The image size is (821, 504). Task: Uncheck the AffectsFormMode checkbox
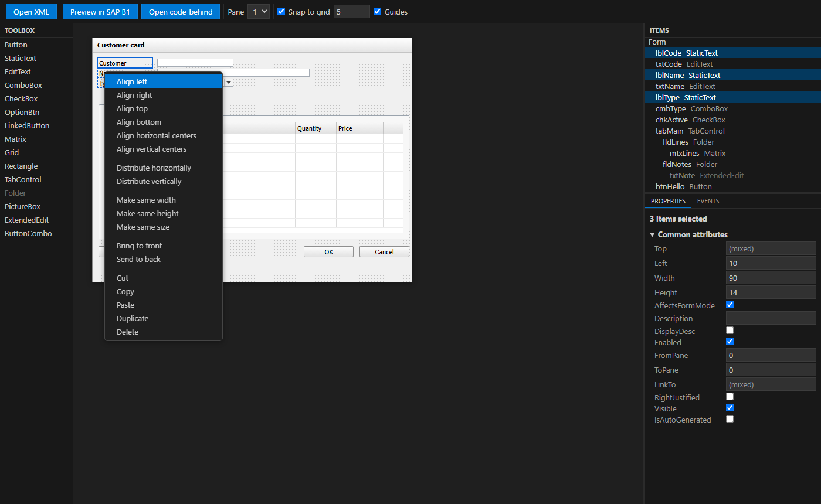coord(730,305)
